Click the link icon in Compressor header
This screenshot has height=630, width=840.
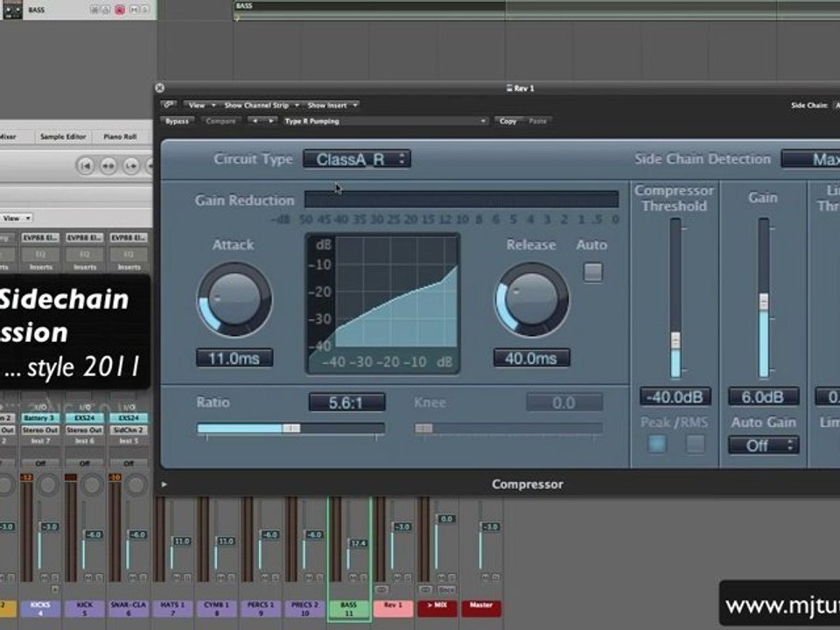click(169, 105)
